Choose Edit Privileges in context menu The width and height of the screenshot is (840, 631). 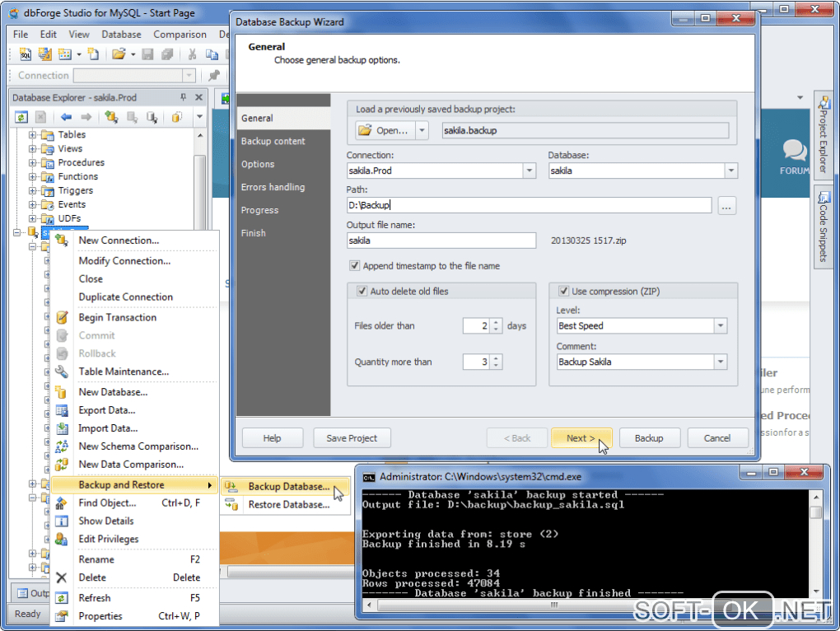click(x=135, y=539)
